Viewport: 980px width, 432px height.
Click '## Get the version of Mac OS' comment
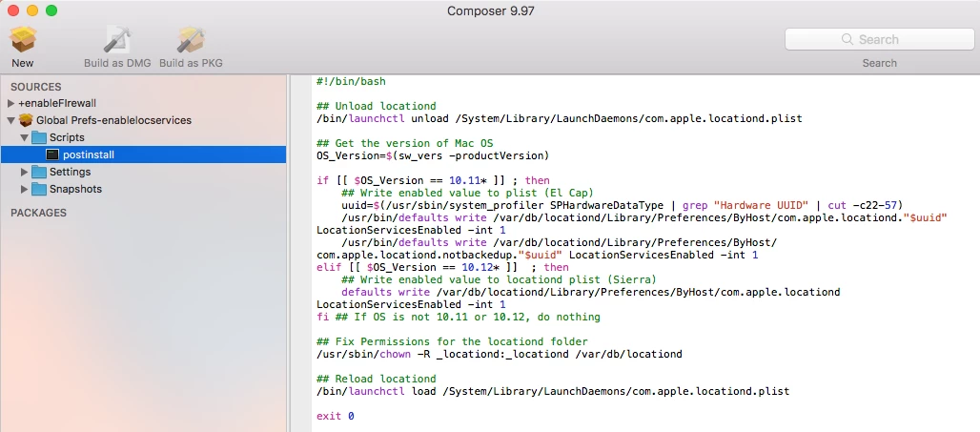[405, 143]
